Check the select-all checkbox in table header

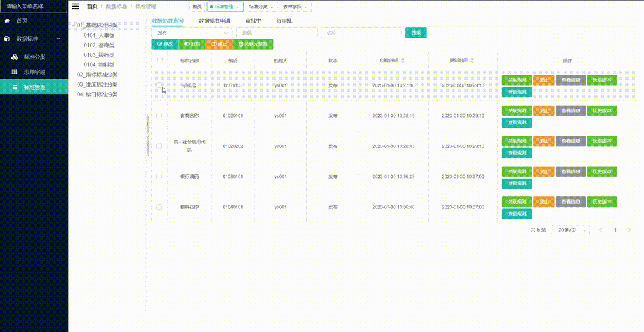click(159, 60)
